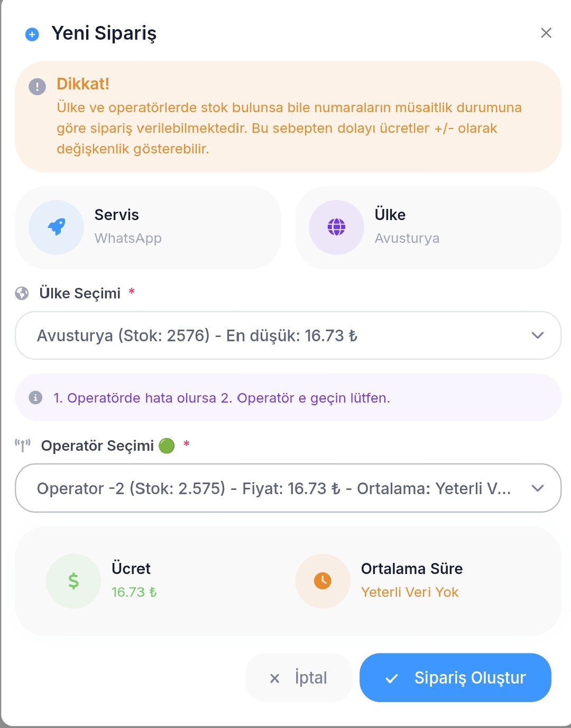The image size is (571, 728).
Task: Click the green dollar icon under Ücret
Action: pyautogui.click(x=73, y=581)
